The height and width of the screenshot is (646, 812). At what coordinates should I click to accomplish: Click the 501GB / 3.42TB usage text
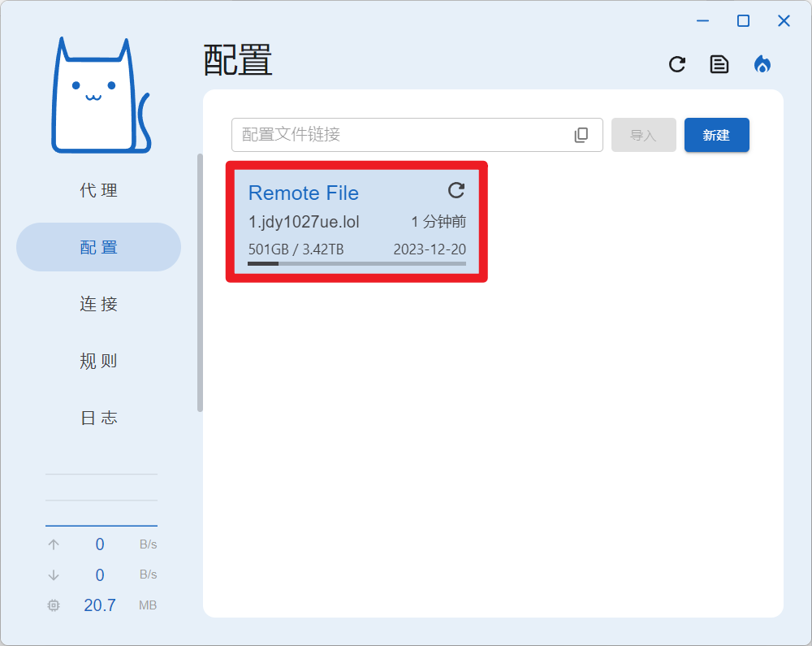click(x=296, y=249)
